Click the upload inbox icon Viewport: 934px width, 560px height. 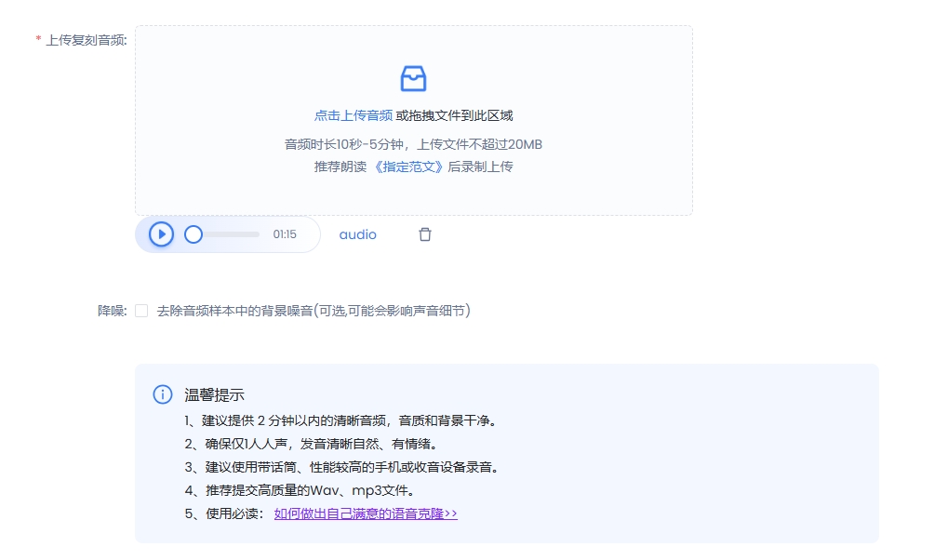[x=413, y=79]
